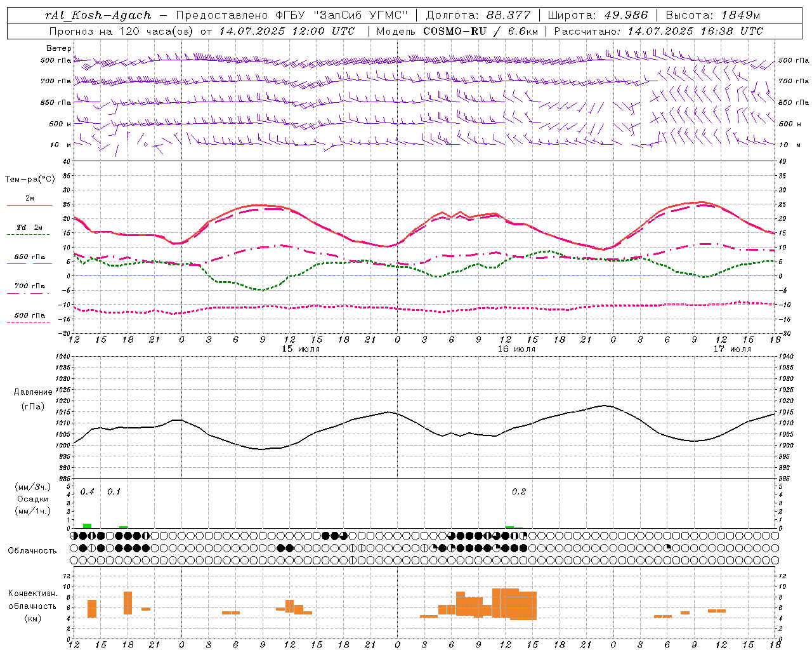Click the '16 июля' date label
The image size is (812, 650).
(516, 349)
